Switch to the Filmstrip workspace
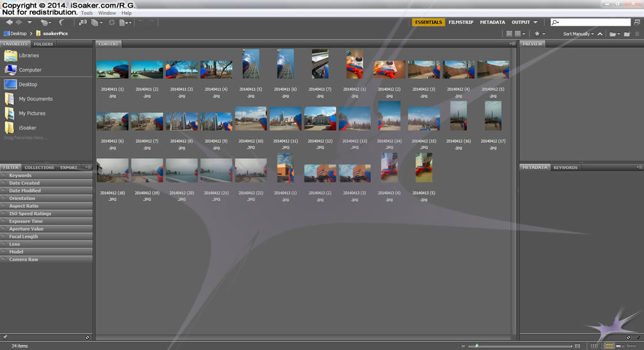Viewport: 644px width, 350px height. point(461,22)
